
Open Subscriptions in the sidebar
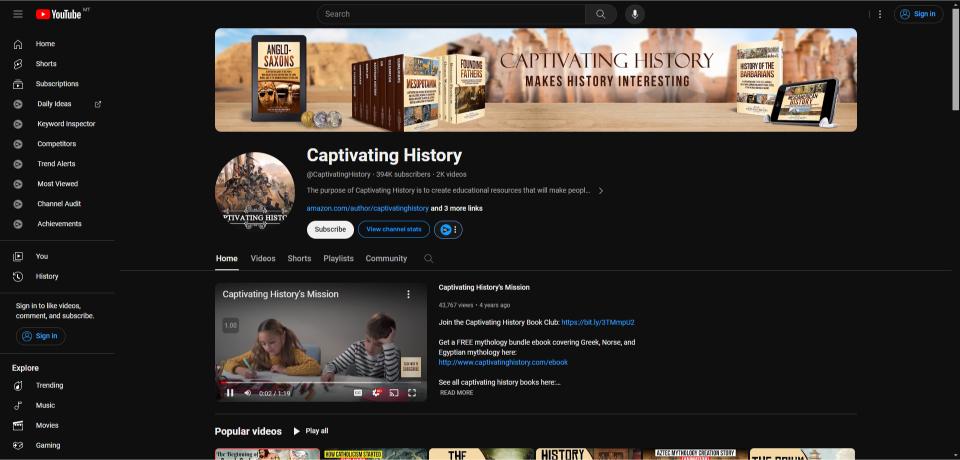pyautogui.click(x=56, y=84)
